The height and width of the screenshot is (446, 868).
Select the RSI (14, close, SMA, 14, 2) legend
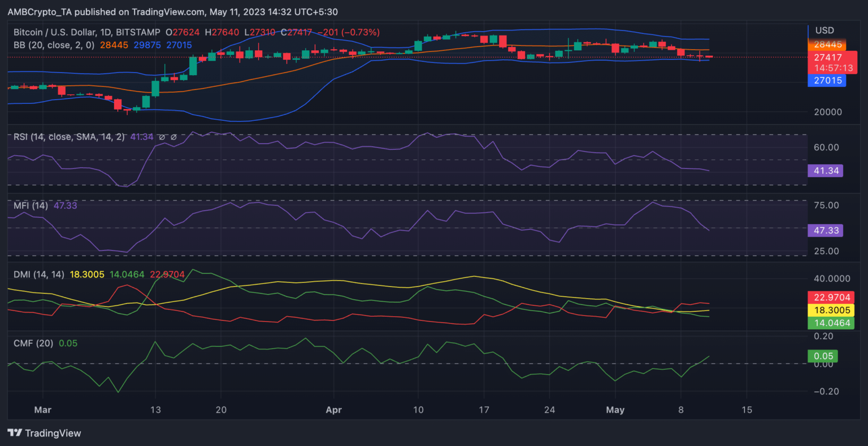click(69, 137)
